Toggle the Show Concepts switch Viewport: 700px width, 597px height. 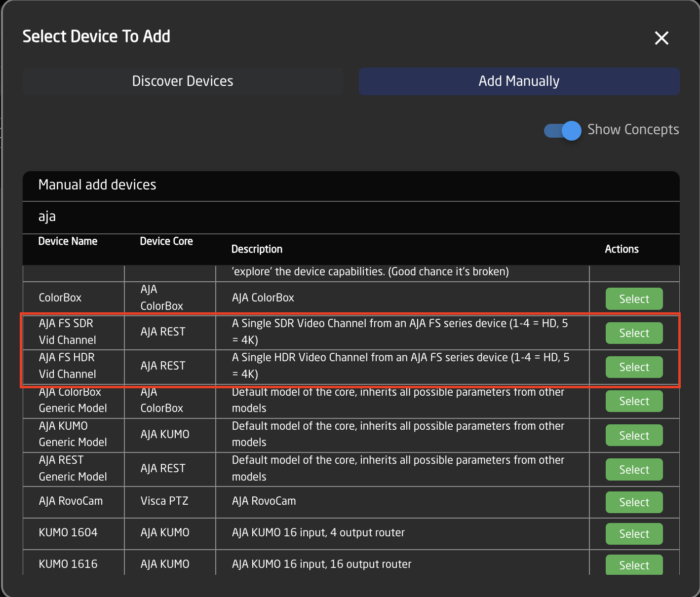pyautogui.click(x=563, y=131)
